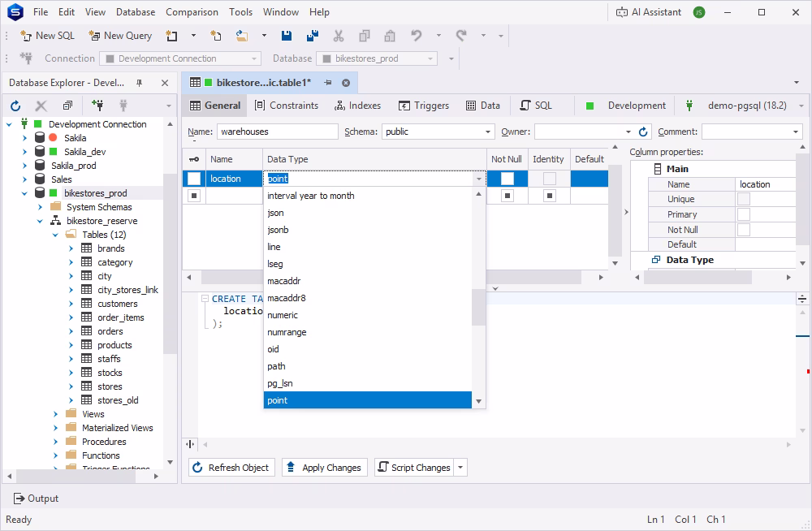This screenshot has width=812, height=531.
Task: Collapse the Tables (12) folder
Action: (x=55, y=235)
